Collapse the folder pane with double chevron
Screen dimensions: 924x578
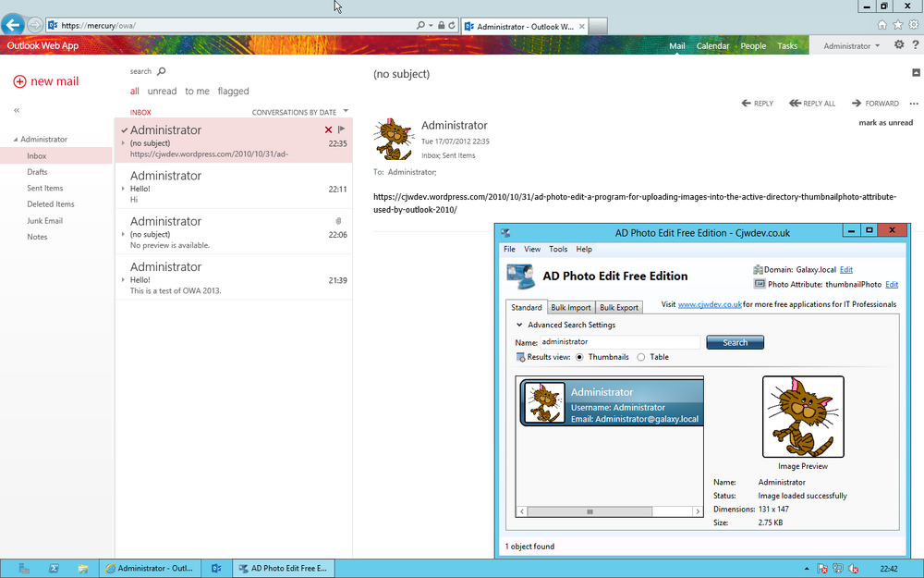tap(17, 110)
